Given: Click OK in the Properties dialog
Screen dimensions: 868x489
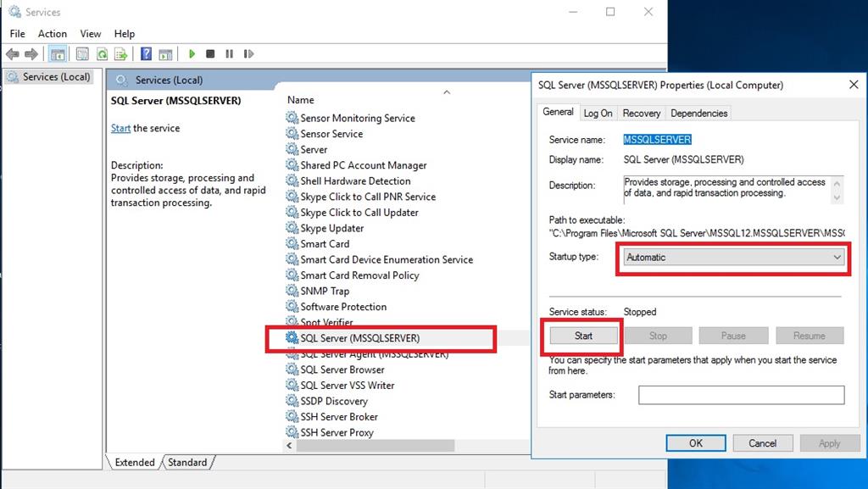Looking at the screenshot, I should [696, 443].
